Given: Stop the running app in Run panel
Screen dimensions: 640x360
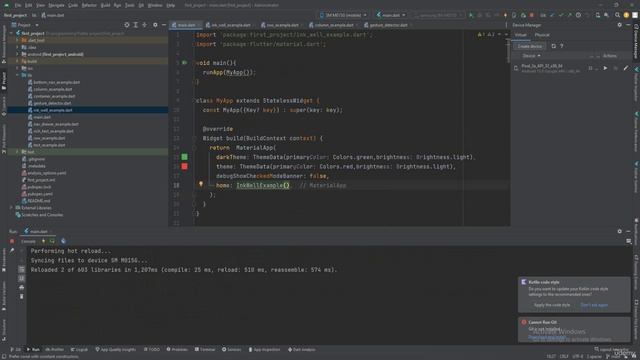Looking at the screenshot, I should 12,241.
